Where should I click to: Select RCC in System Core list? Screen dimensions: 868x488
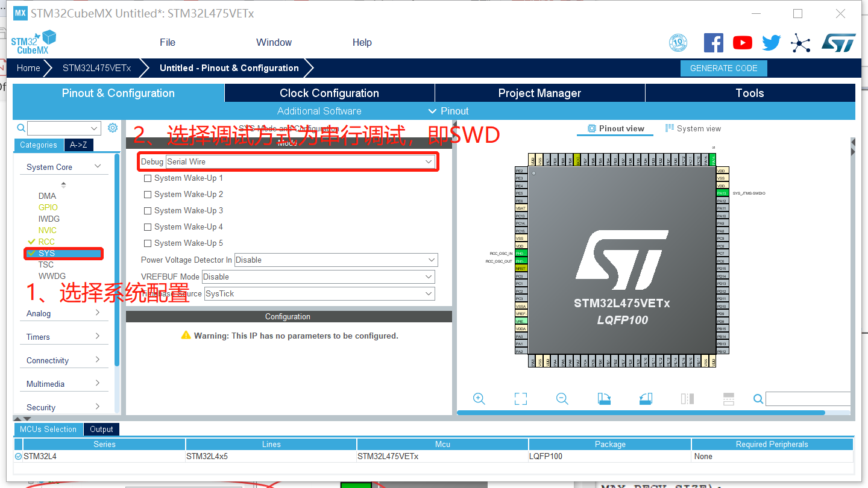click(x=46, y=242)
